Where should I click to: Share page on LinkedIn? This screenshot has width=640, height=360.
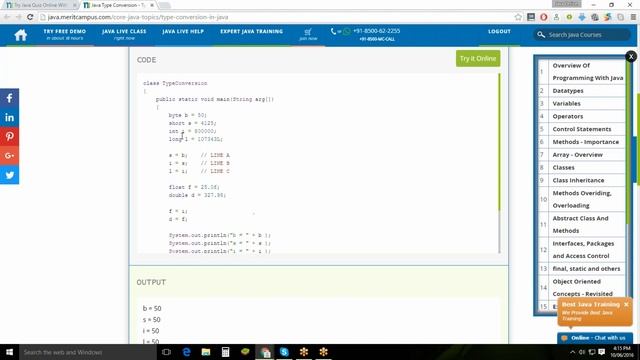click(x=9, y=118)
